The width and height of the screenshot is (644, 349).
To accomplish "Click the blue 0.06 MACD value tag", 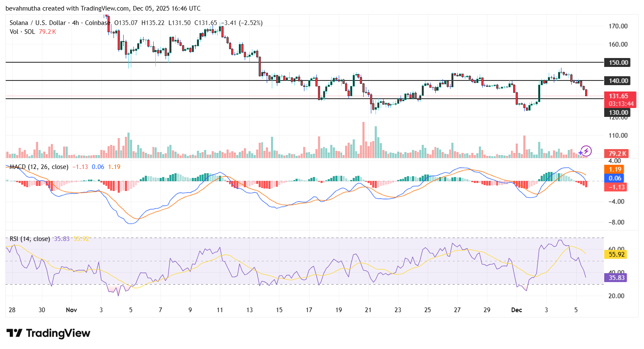I will [x=614, y=178].
